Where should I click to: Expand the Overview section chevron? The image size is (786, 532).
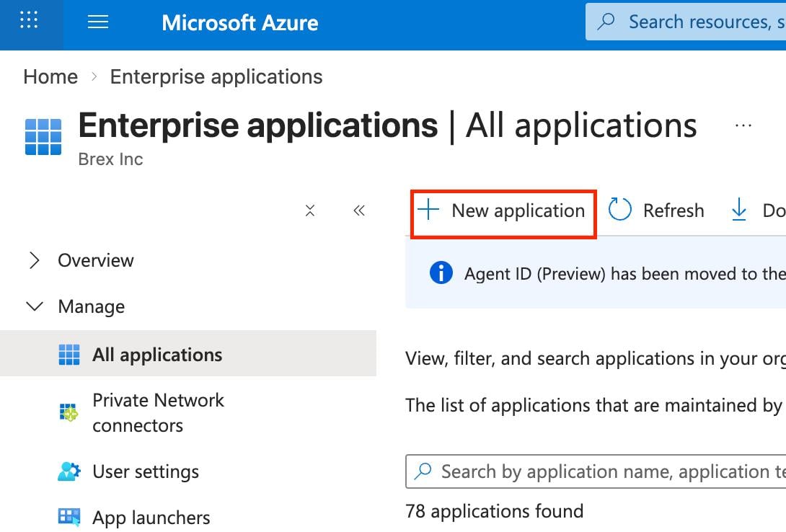click(x=34, y=261)
